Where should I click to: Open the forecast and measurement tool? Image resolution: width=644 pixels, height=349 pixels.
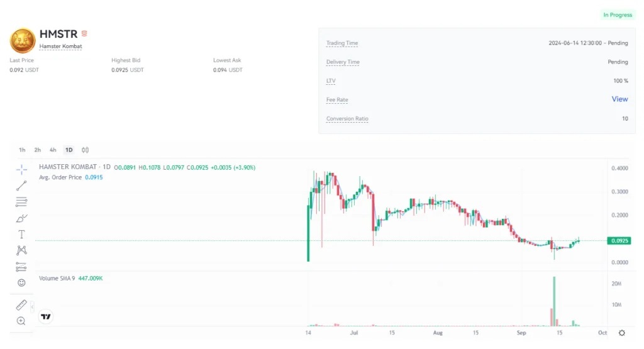tap(21, 267)
